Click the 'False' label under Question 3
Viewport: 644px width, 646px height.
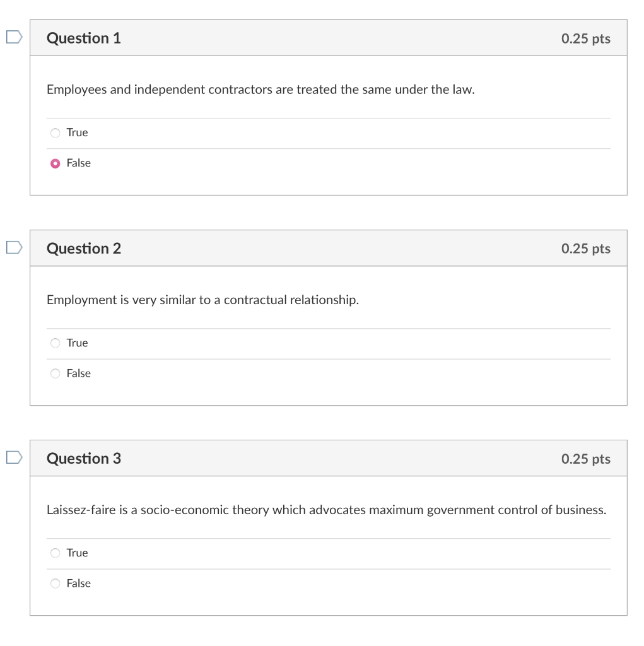78,584
